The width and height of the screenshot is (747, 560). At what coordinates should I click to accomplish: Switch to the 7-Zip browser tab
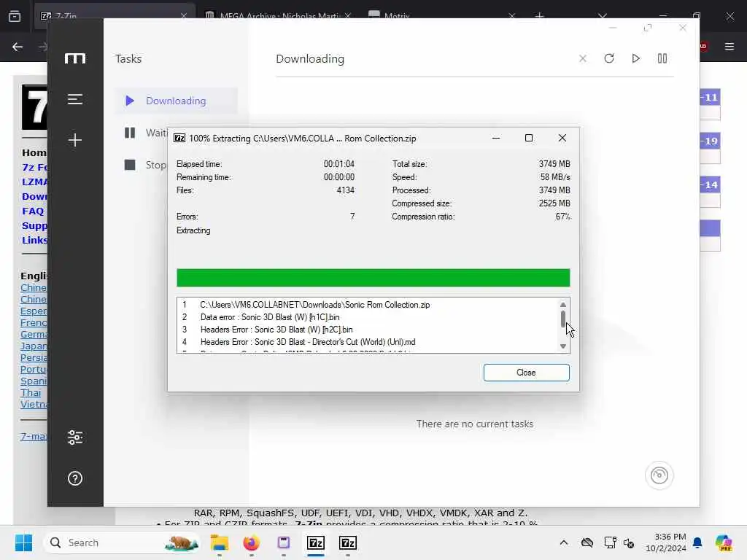coord(115,16)
